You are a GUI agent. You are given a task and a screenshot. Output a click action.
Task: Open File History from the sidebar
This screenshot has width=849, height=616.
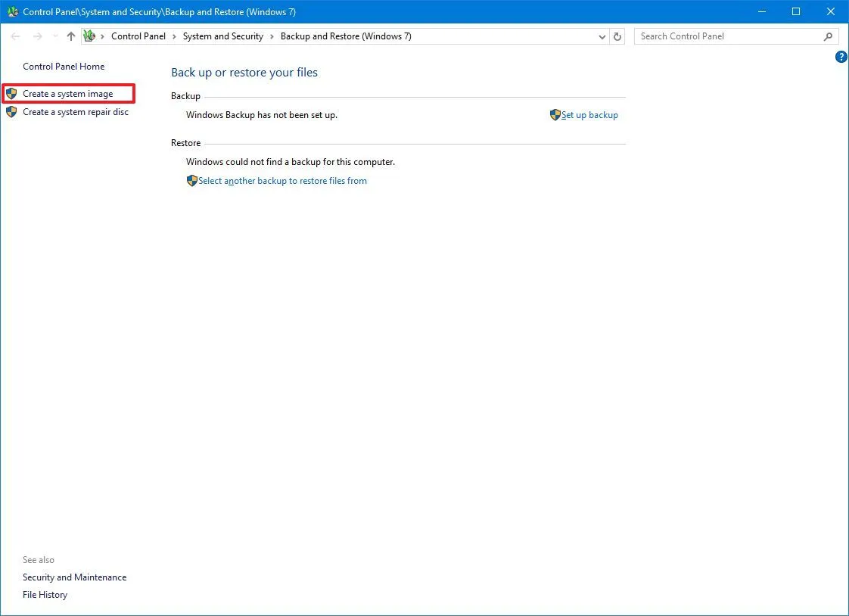pyautogui.click(x=45, y=595)
